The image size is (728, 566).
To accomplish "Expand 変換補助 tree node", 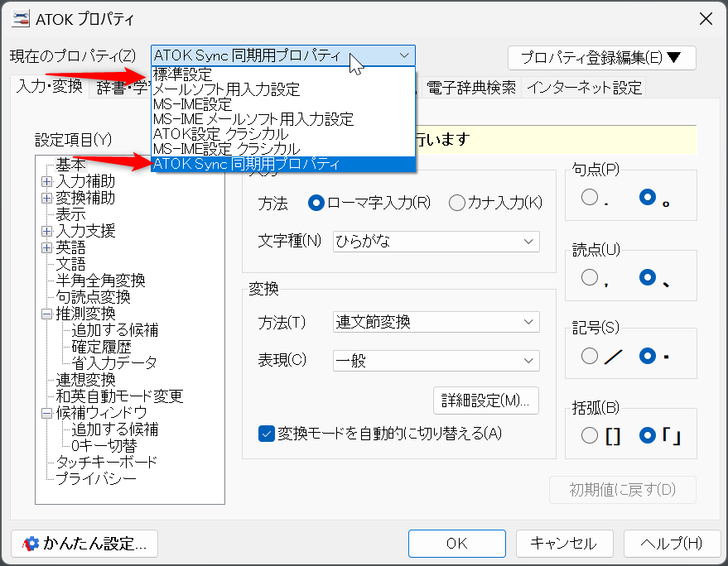I will pos(46,198).
